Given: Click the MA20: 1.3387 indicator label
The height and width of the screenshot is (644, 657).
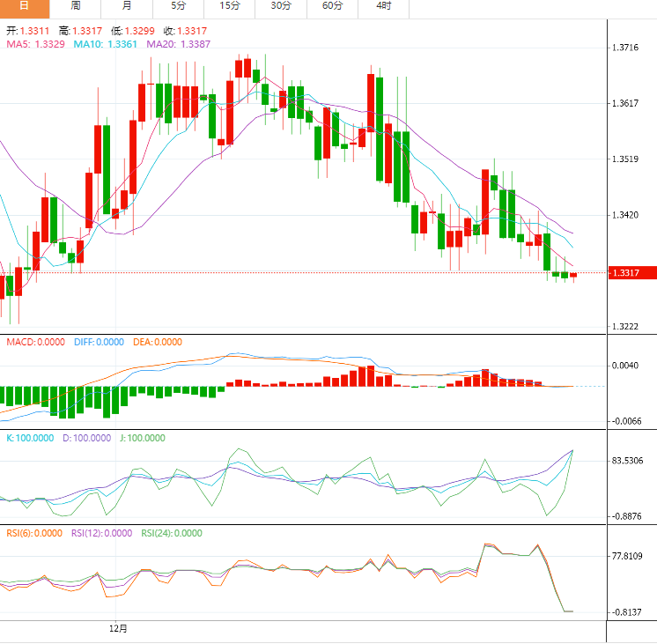Looking at the screenshot, I should (x=178, y=44).
